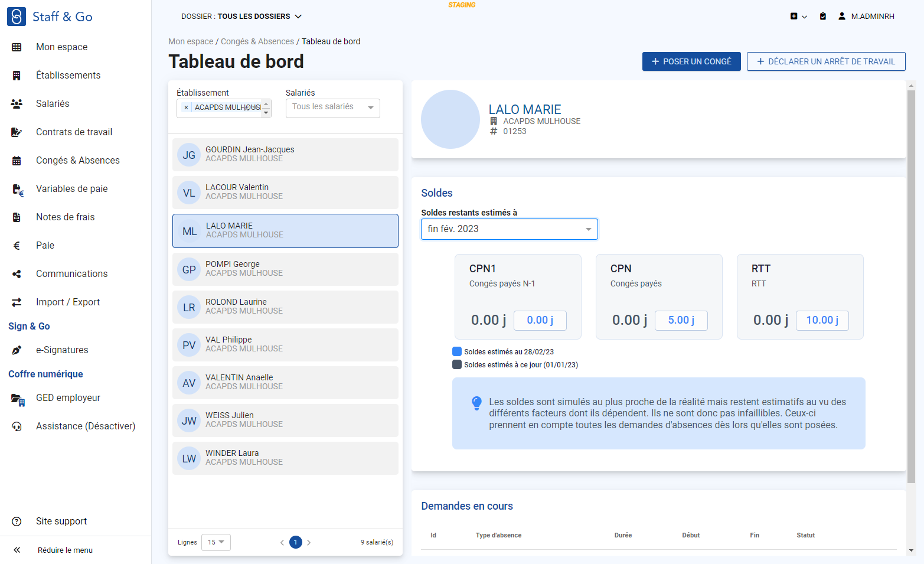Collapse sidebar with Réduire le menu chevrons
This screenshot has width=924, height=564.
point(17,550)
